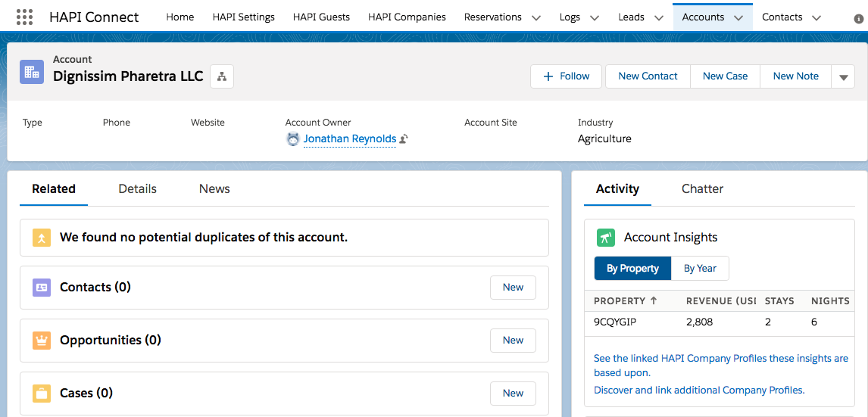This screenshot has width=868, height=417.
Task: Open Jonathan Reynolds owner link
Action: click(350, 138)
